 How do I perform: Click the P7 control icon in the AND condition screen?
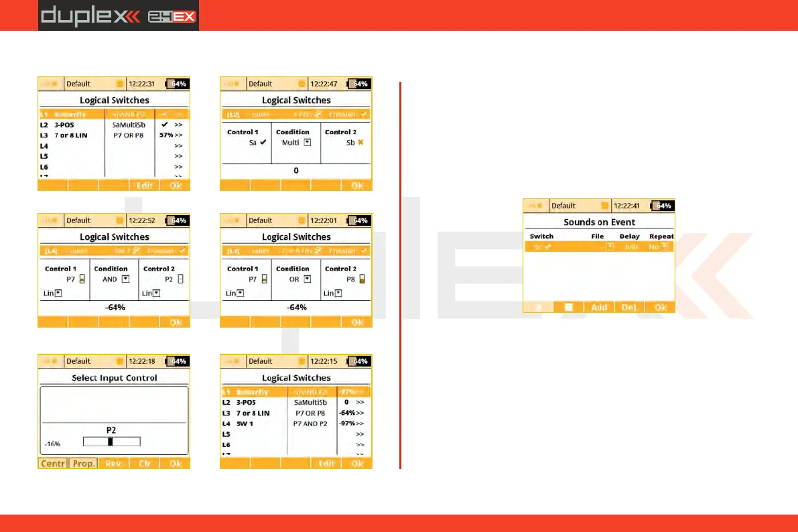(82, 279)
